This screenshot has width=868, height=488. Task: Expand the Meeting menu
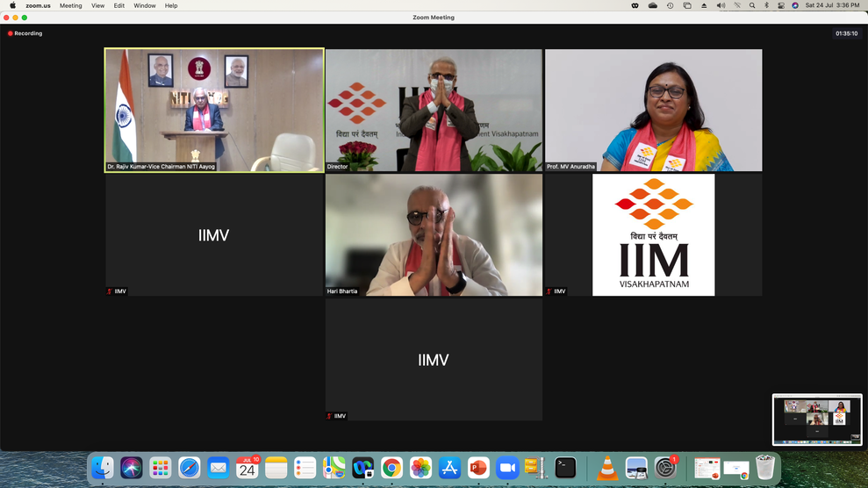(x=70, y=5)
